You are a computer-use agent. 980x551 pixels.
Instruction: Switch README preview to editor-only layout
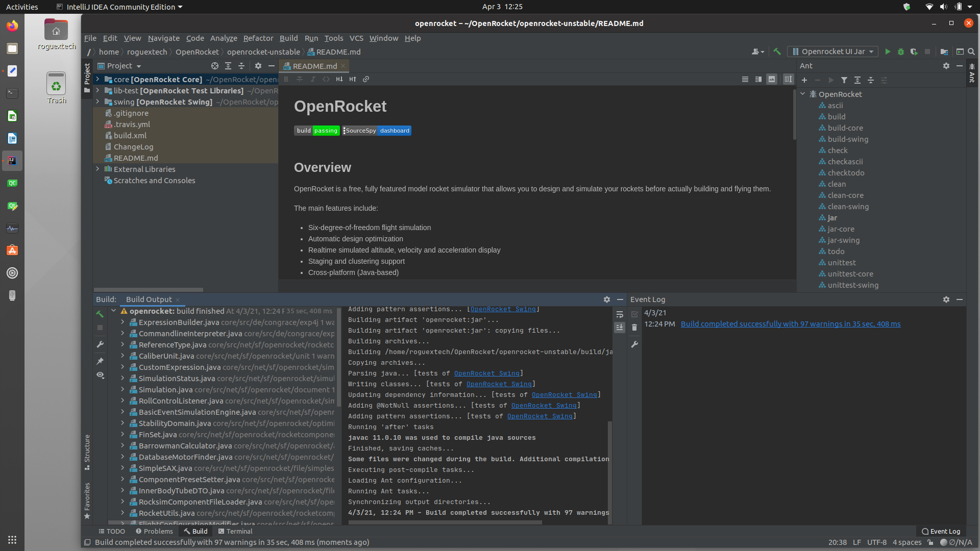(x=746, y=79)
